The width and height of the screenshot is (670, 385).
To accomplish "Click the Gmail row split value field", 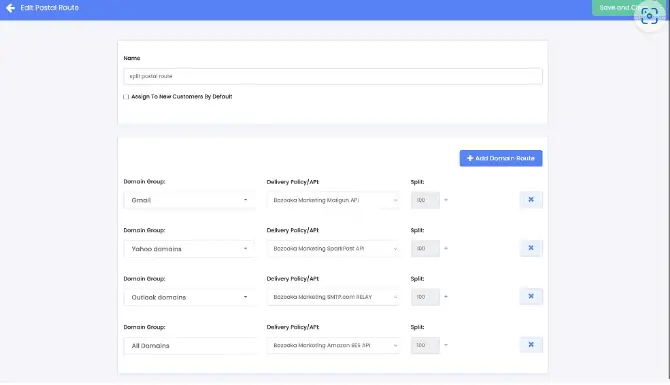I will click(x=425, y=200).
